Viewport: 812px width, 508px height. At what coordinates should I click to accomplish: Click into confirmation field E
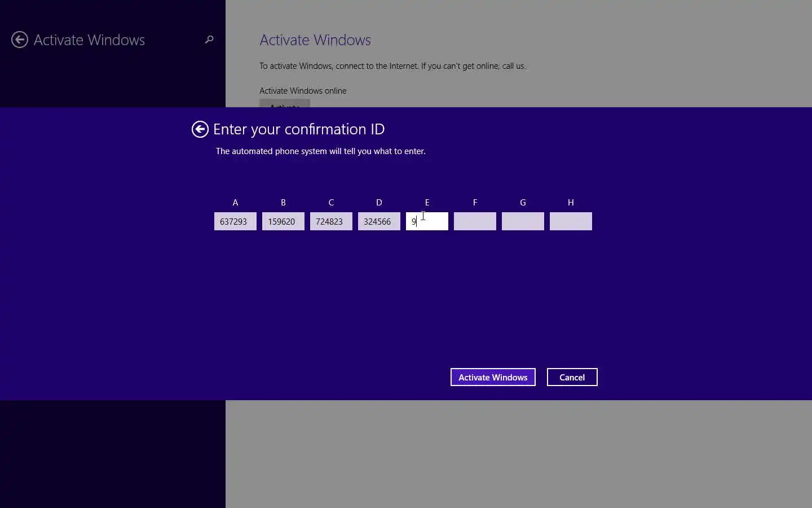[427, 221]
